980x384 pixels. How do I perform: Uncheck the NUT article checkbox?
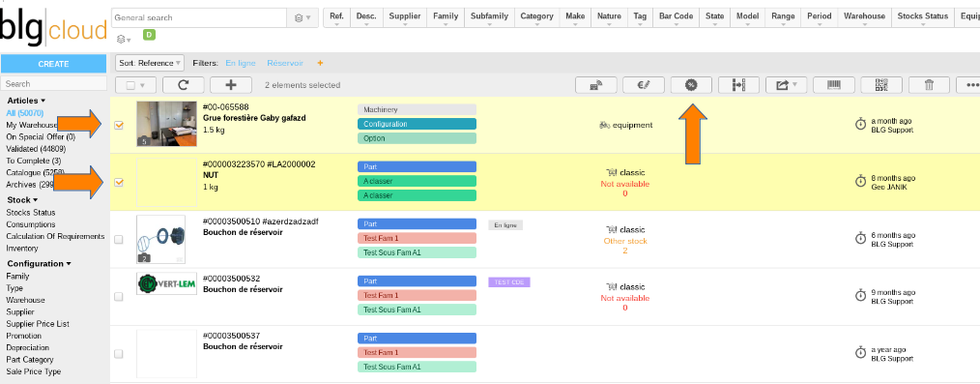(119, 183)
